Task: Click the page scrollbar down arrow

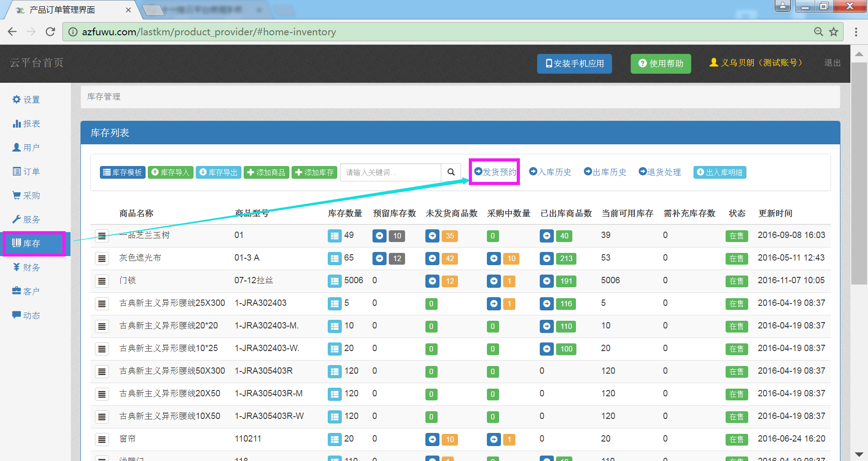Action: point(859,454)
